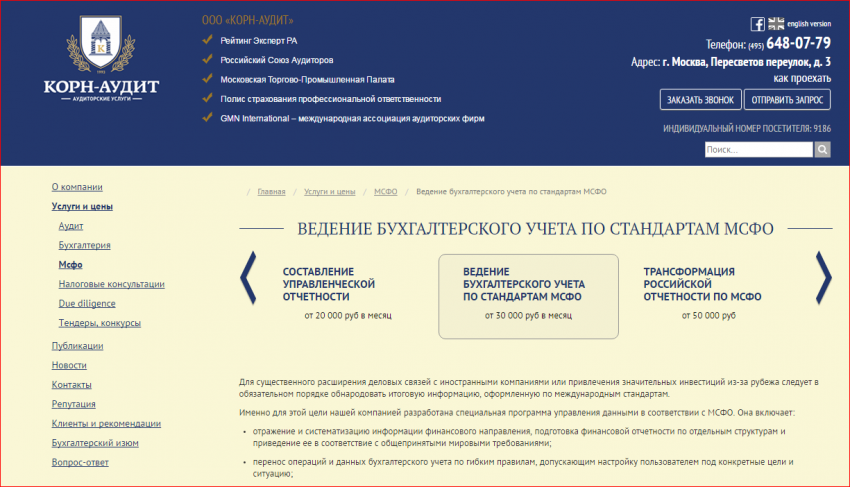
Task: Open the Facebook page icon
Action: click(x=758, y=24)
